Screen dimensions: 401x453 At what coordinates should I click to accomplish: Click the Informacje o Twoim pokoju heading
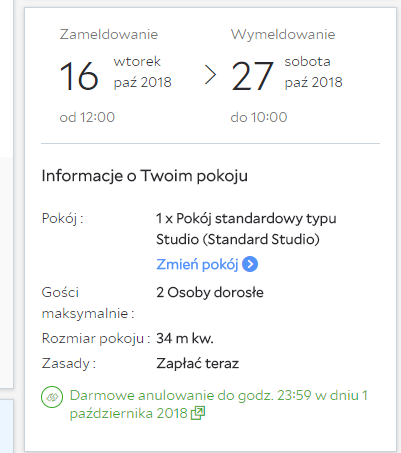pyautogui.click(x=145, y=176)
